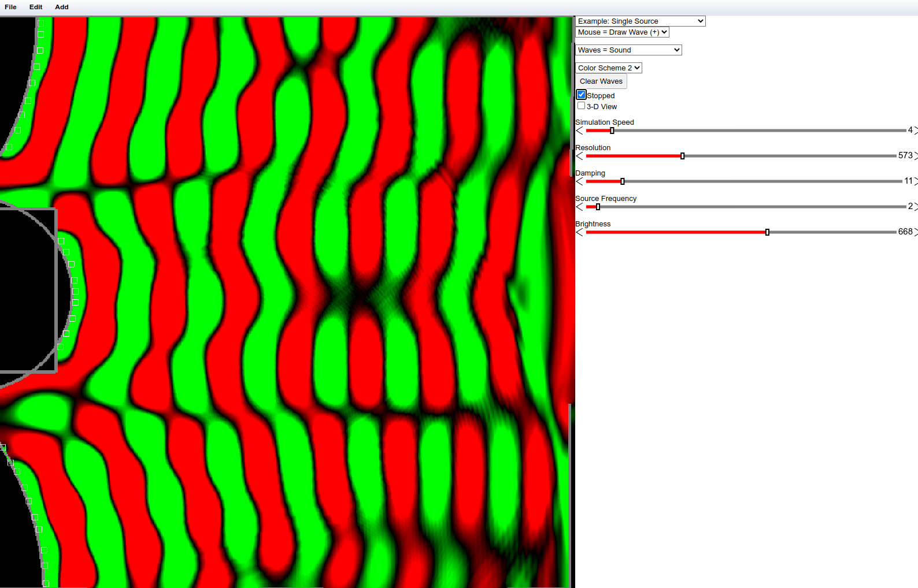Click the Source Frequency slider handle

[x=598, y=207]
